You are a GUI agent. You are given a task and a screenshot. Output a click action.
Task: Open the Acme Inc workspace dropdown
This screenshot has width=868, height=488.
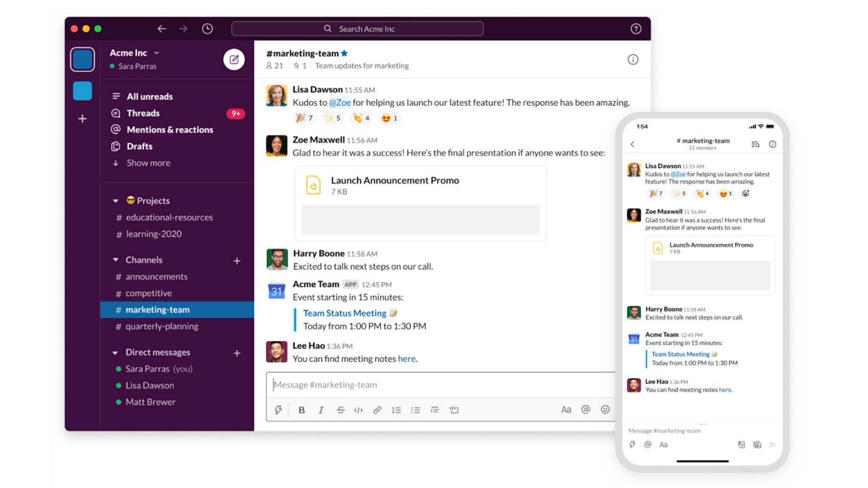point(133,53)
